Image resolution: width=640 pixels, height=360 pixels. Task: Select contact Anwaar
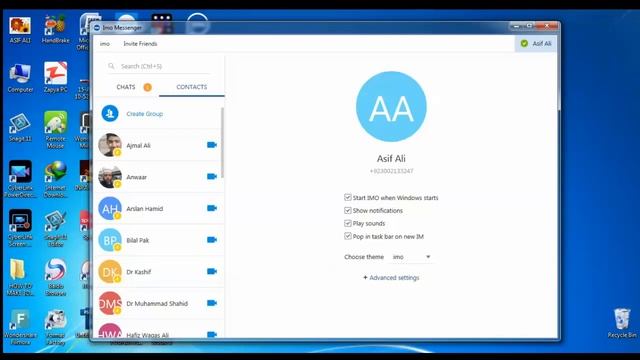click(159, 176)
